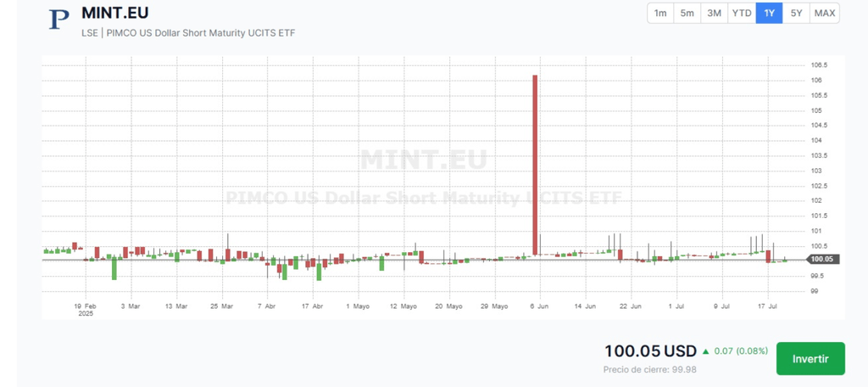Click the PIMCO US Dollar Short Maturity subtitle
Viewport: 868px width, 387px height.
(188, 33)
